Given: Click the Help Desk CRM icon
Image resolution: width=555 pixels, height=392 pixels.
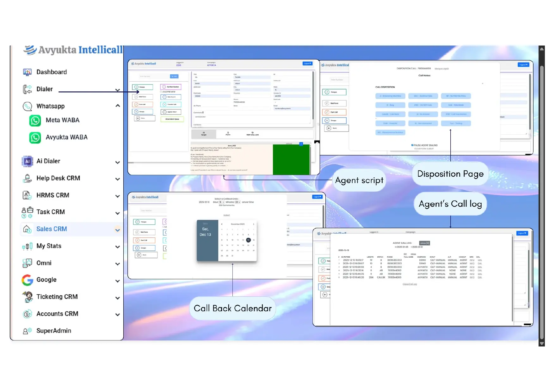Looking at the screenshot, I should 27,178.
